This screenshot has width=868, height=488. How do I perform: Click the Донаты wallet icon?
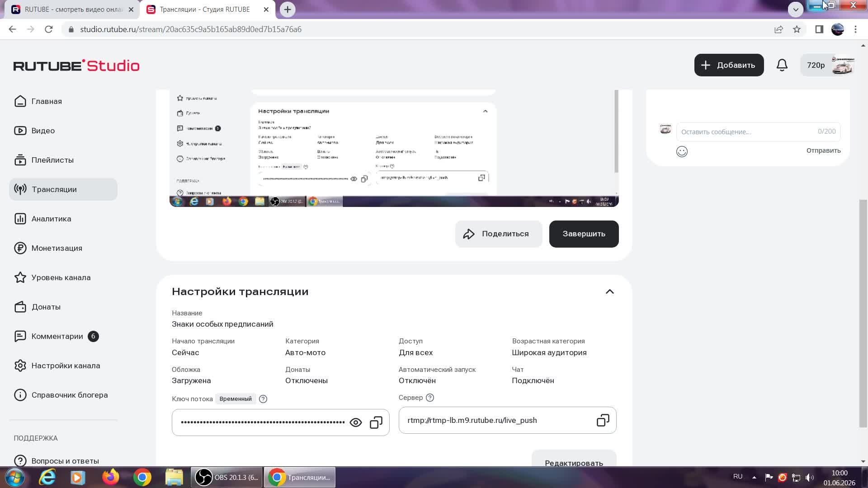pos(20,307)
